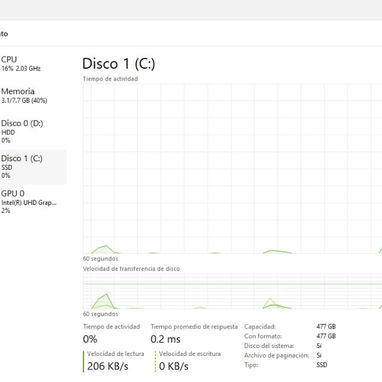Click the 0% activity time value
This screenshot has height=382, width=382.
tap(90, 339)
